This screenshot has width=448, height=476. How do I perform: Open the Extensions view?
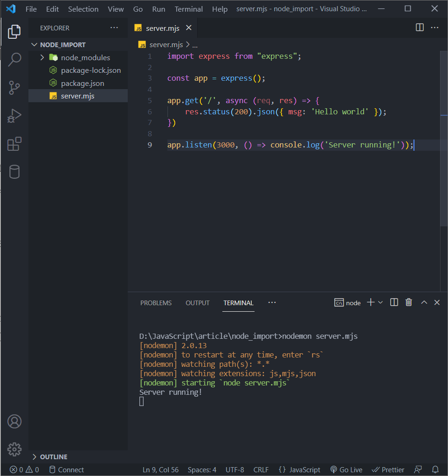(x=14, y=144)
